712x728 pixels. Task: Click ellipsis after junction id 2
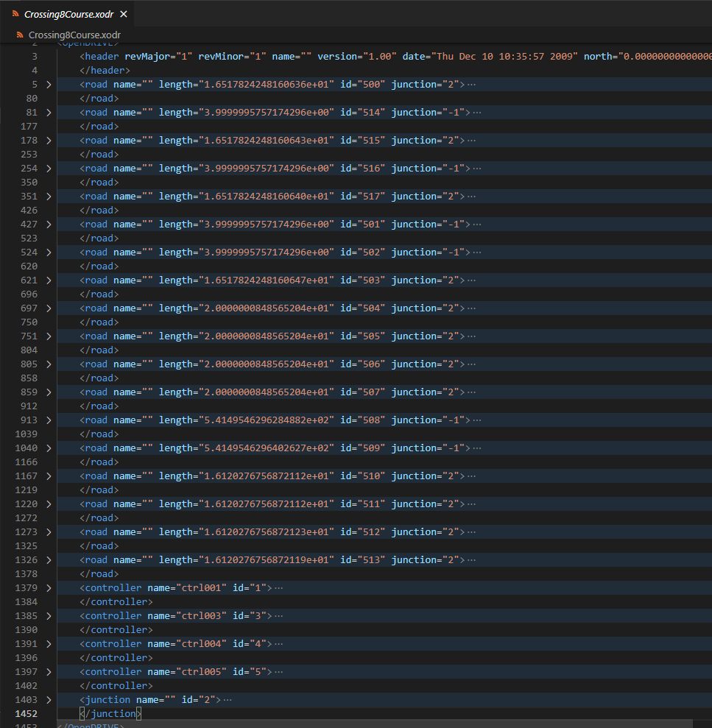228,700
